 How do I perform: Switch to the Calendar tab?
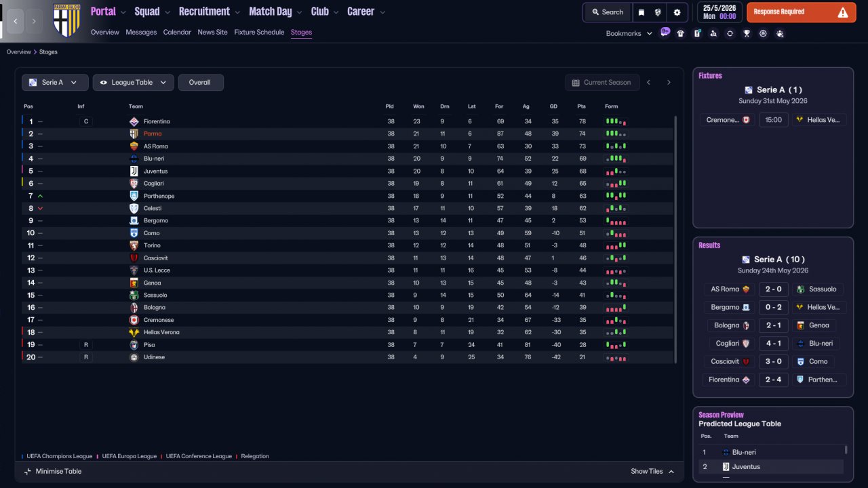point(177,33)
